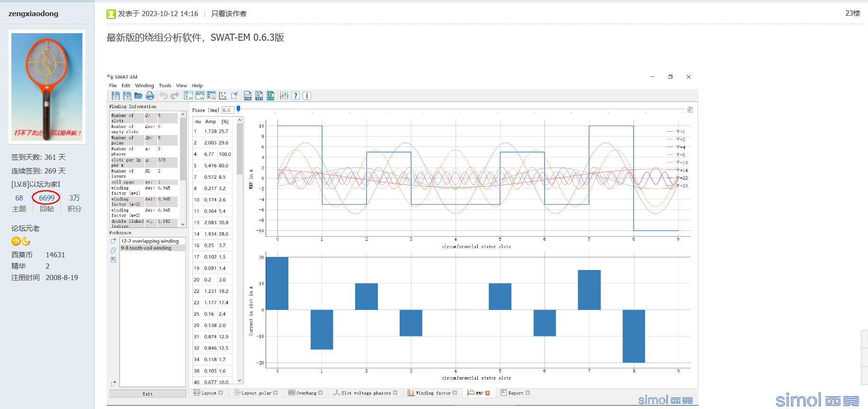
Task: Click the Amp column header in table
Action: tap(211, 122)
